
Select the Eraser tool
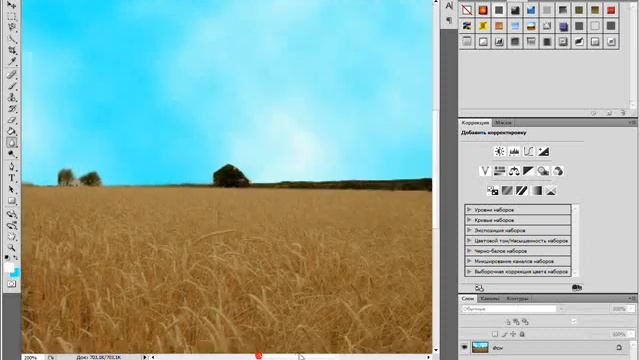[x=12, y=120]
